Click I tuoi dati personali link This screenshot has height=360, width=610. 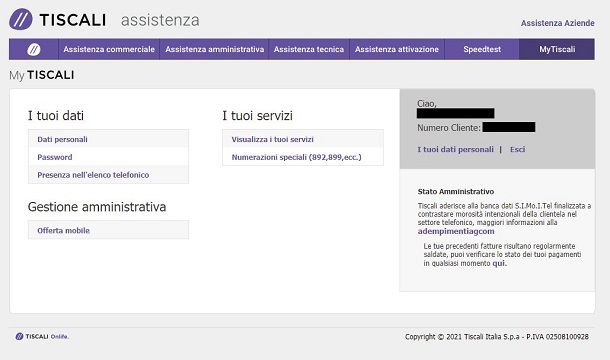456,149
